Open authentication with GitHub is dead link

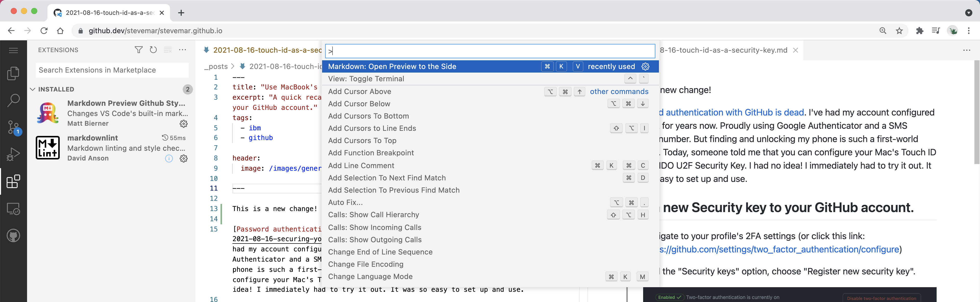pos(732,112)
